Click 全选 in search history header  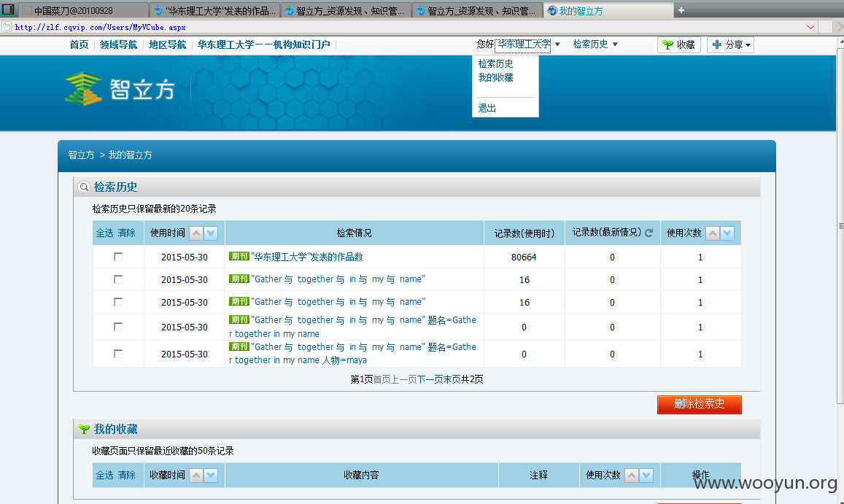(105, 233)
